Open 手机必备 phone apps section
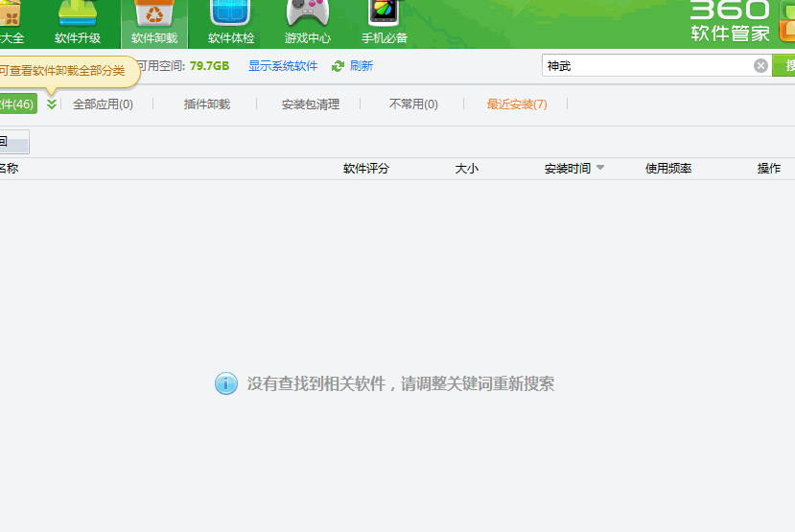Image resolution: width=795 pixels, height=532 pixels. tap(385, 23)
